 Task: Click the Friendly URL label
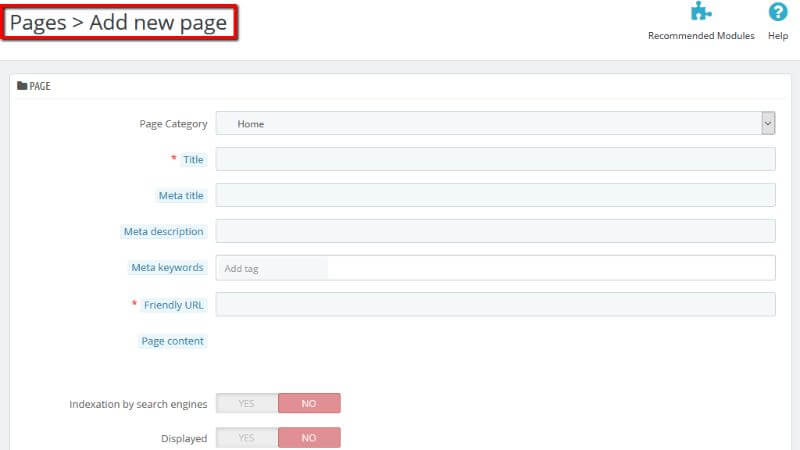(x=173, y=305)
